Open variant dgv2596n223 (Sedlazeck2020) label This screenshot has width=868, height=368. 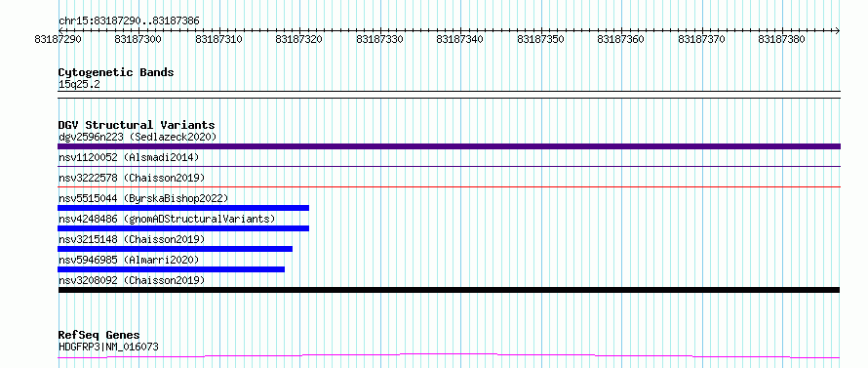click(x=138, y=137)
